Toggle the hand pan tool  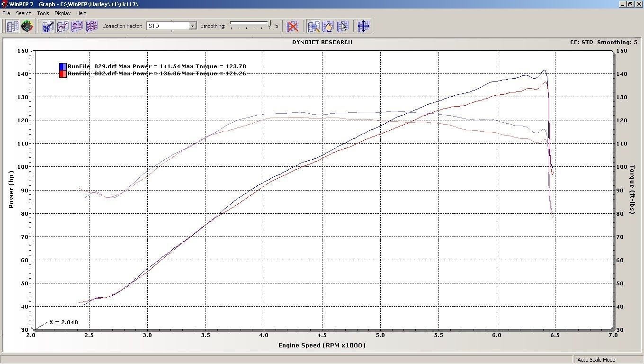pyautogui.click(x=328, y=26)
